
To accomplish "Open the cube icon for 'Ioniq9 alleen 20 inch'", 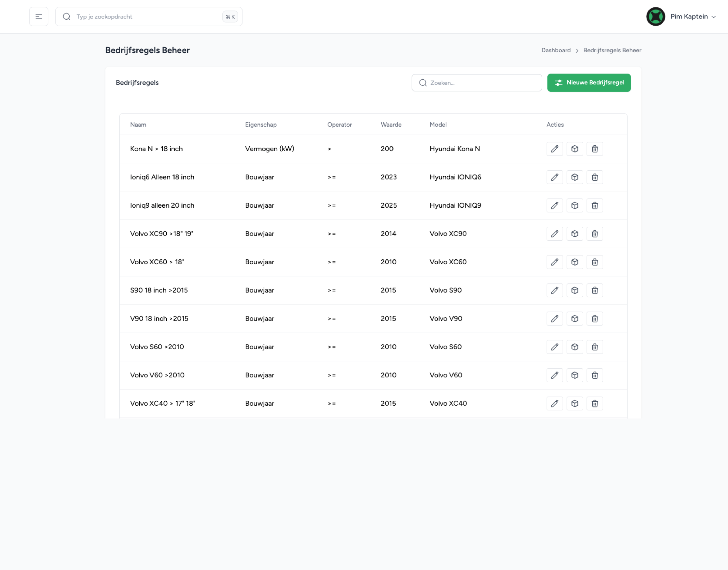I will point(574,206).
